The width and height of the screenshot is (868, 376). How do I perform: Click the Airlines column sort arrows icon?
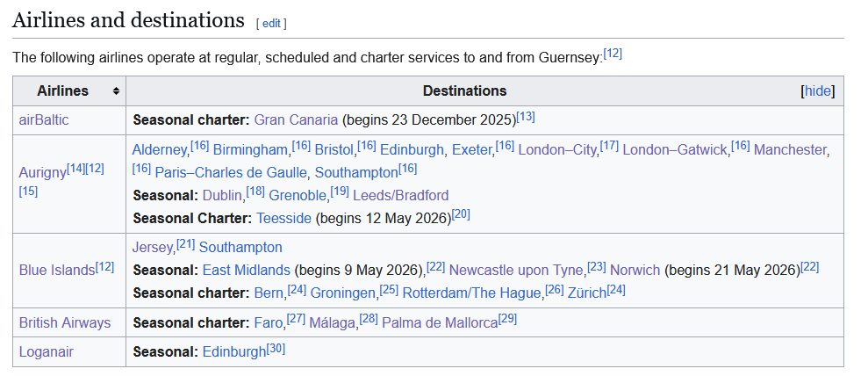tap(116, 91)
